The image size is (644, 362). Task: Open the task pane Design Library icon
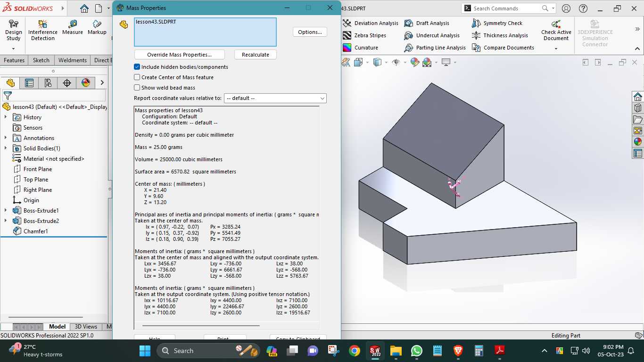(638, 107)
